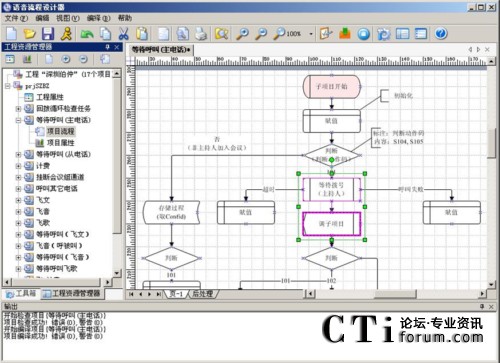
Task: Click the blue circular stop icon
Action: pyautogui.click(x=363, y=34)
